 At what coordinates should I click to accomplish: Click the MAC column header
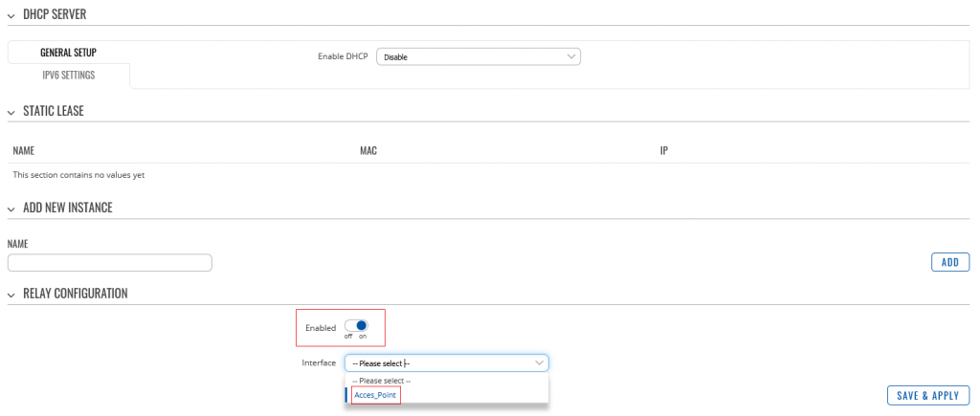(x=368, y=151)
